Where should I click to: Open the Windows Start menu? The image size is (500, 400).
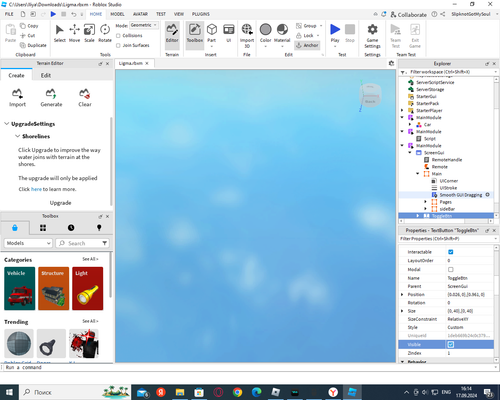tap(9, 392)
